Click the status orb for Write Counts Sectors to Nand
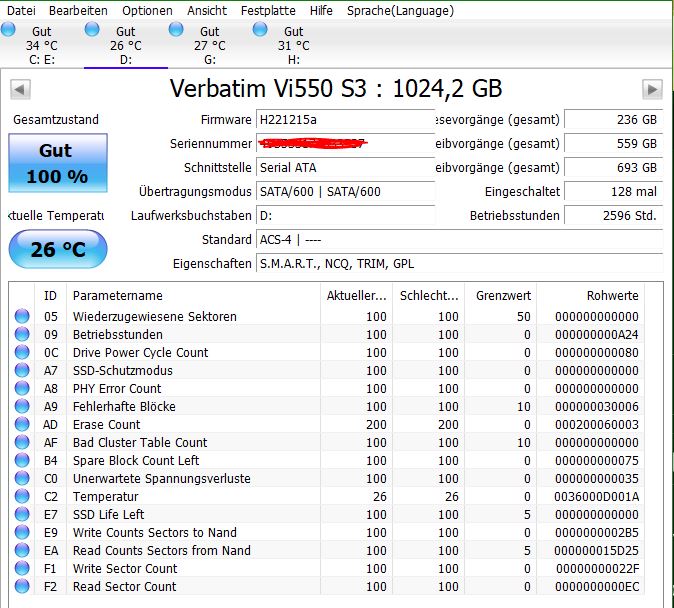Image resolution: width=674 pixels, height=608 pixels. (x=22, y=532)
